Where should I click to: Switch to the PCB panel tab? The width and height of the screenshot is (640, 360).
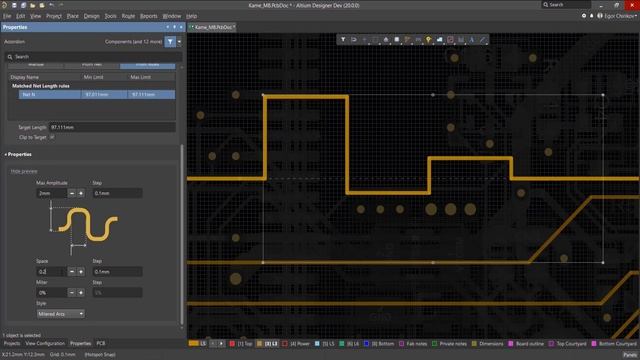[x=100, y=343]
